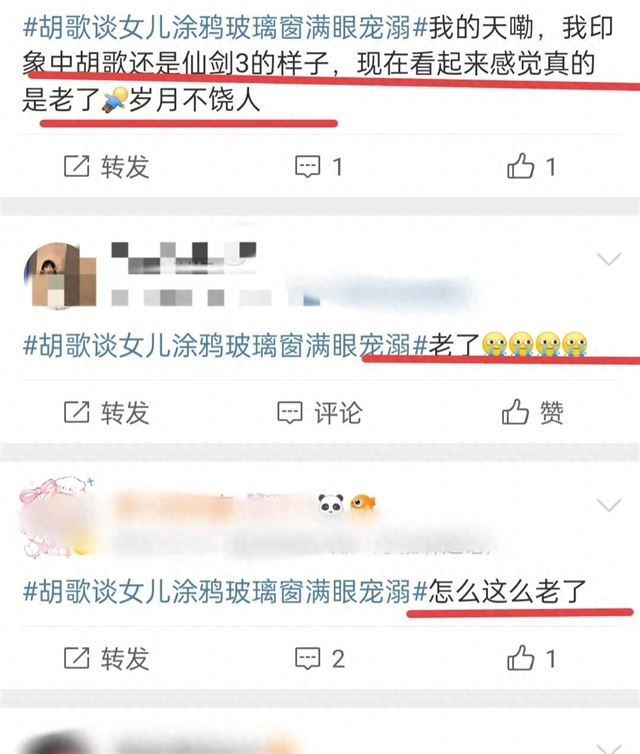Expand options chevron on third post
This screenshot has width=640, height=754.
coord(609,505)
